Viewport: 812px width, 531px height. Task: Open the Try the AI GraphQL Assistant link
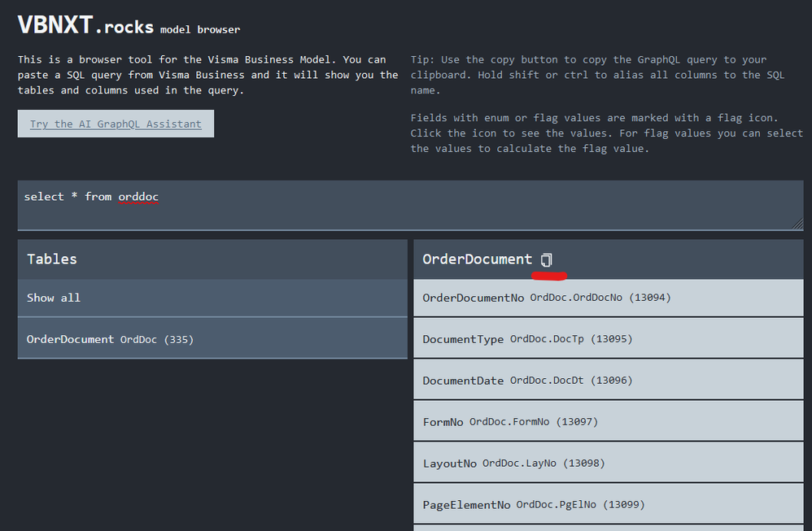(116, 124)
